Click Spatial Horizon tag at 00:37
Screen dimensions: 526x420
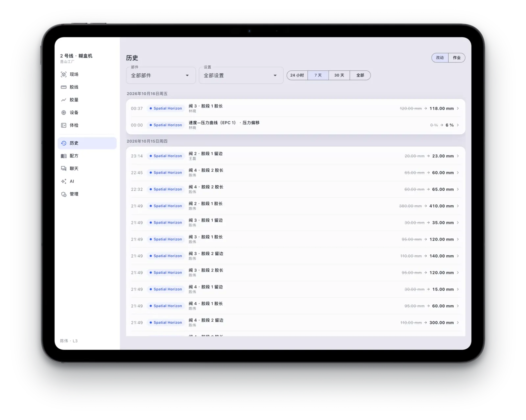coord(166,108)
